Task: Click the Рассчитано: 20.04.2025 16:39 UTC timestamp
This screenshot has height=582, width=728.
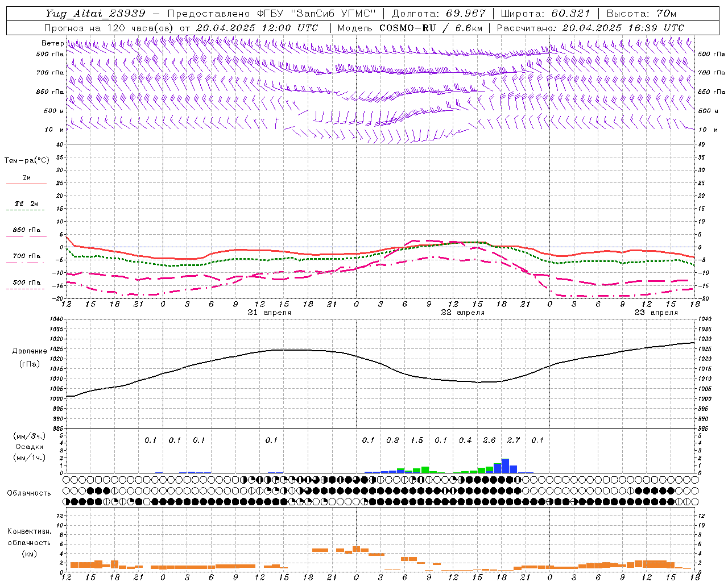Action: pyautogui.click(x=590, y=28)
